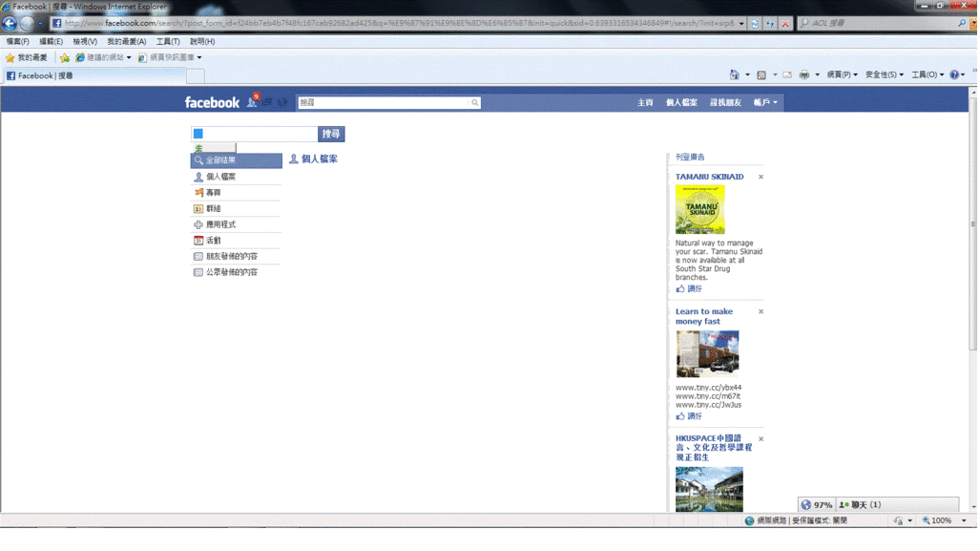Go back with the browser Back arrow
This screenshot has height=551, width=980.
pos(10,24)
